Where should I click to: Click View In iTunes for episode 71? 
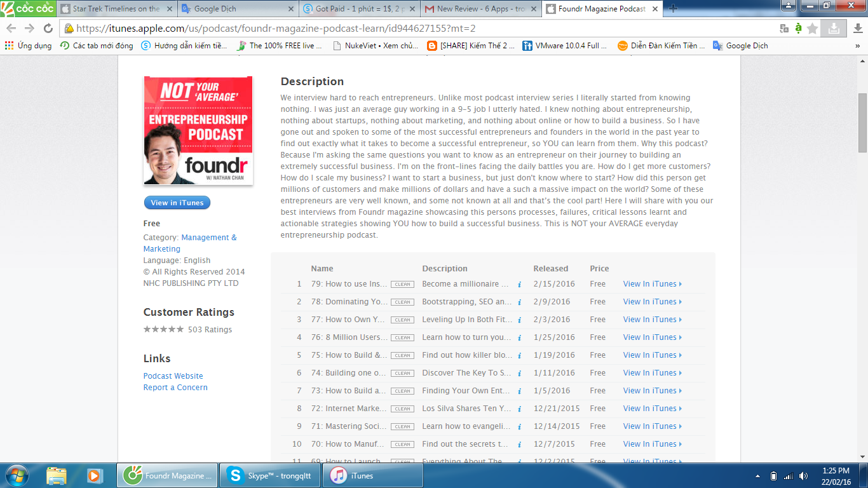point(653,426)
